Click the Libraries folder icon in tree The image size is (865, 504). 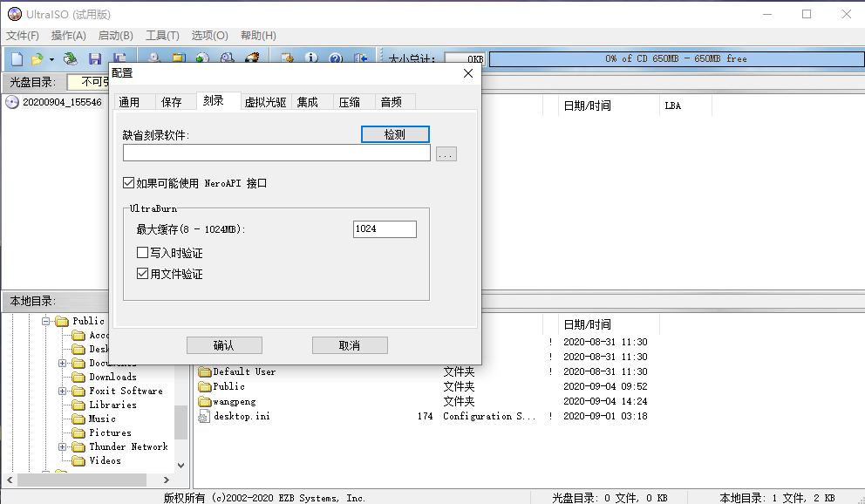coord(78,405)
